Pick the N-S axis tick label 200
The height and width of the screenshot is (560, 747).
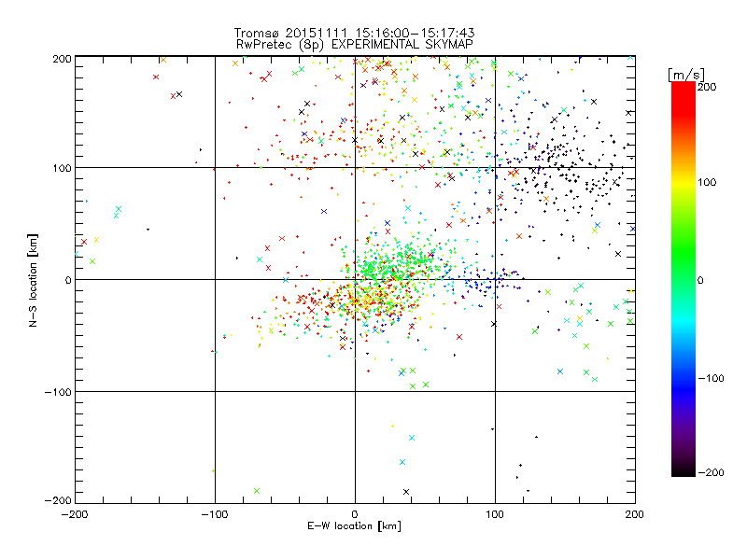coord(62,59)
